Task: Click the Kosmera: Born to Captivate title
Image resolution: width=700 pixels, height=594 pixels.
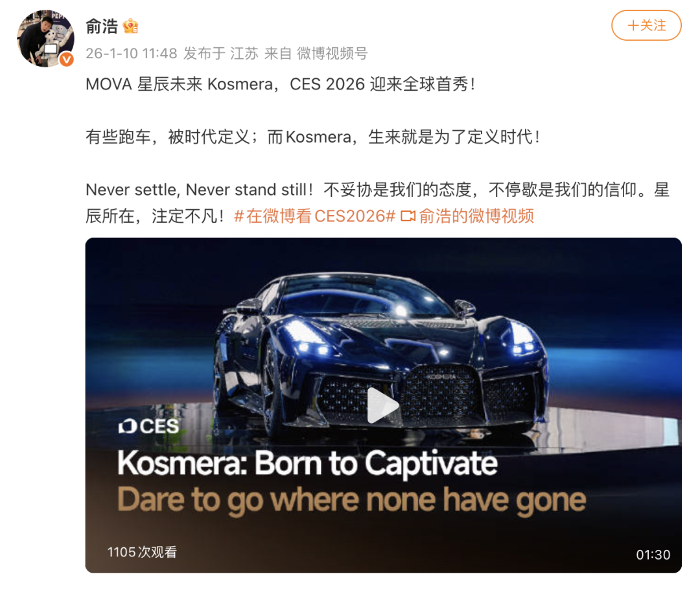Action: 307,463
